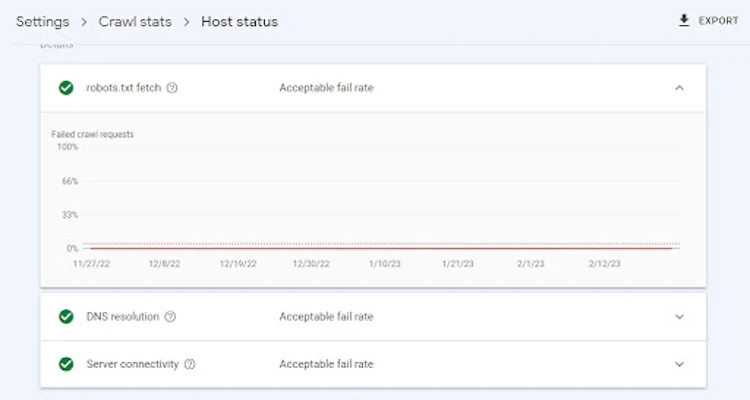The width and height of the screenshot is (750, 400).
Task: Expand the Server connectivity section
Action: coord(679,364)
